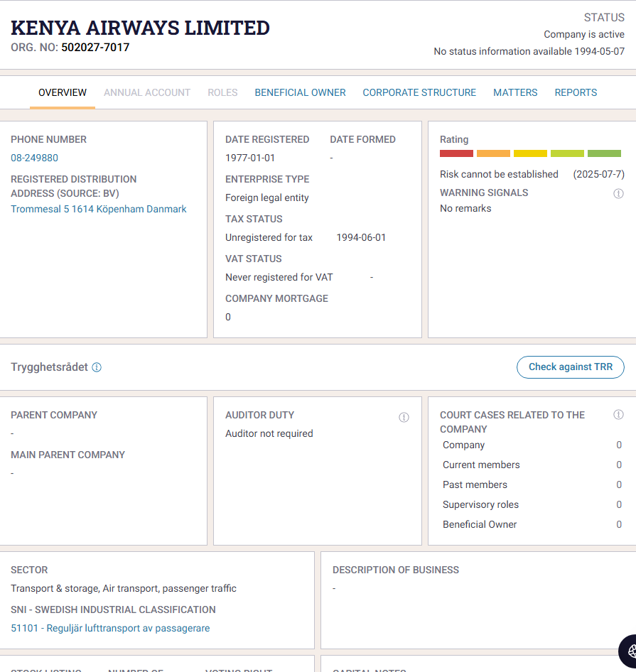Open SNI code 51101 classification link

pyautogui.click(x=110, y=628)
